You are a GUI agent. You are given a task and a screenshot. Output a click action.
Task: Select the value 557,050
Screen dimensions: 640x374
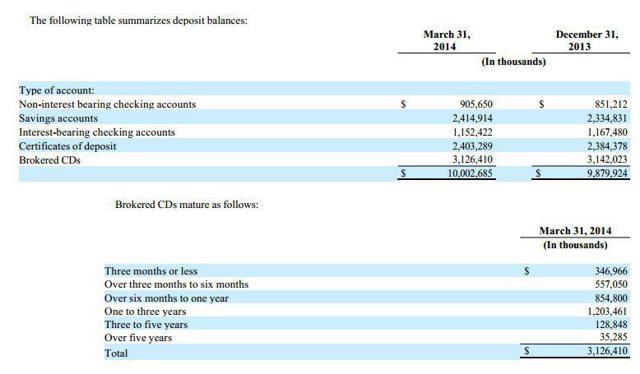point(611,285)
